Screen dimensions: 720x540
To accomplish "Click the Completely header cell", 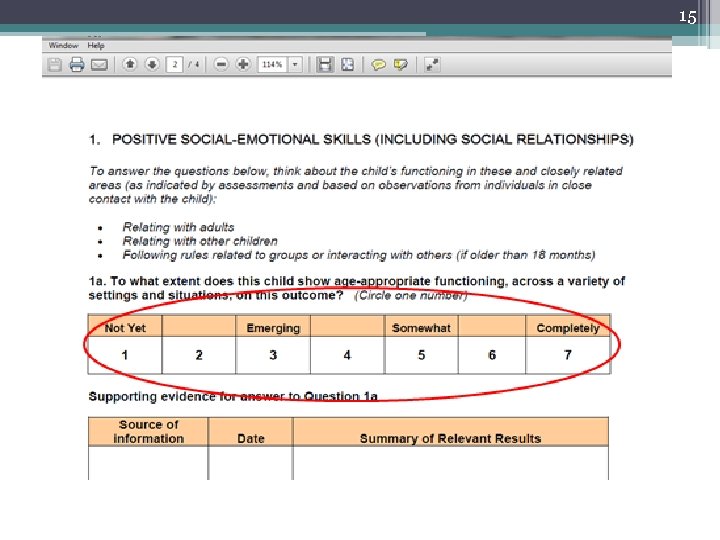I will (568, 328).
